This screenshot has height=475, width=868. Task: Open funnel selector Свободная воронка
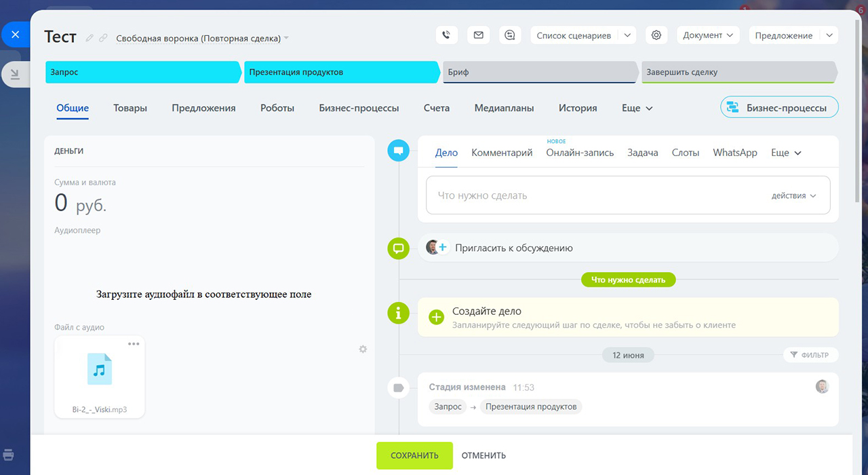(202, 39)
